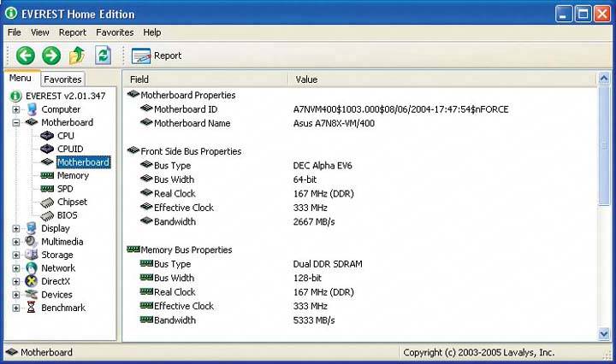This screenshot has width=616, height=364.
Task: Expand the DirectX tree node
Action: [x=16, y=281]
